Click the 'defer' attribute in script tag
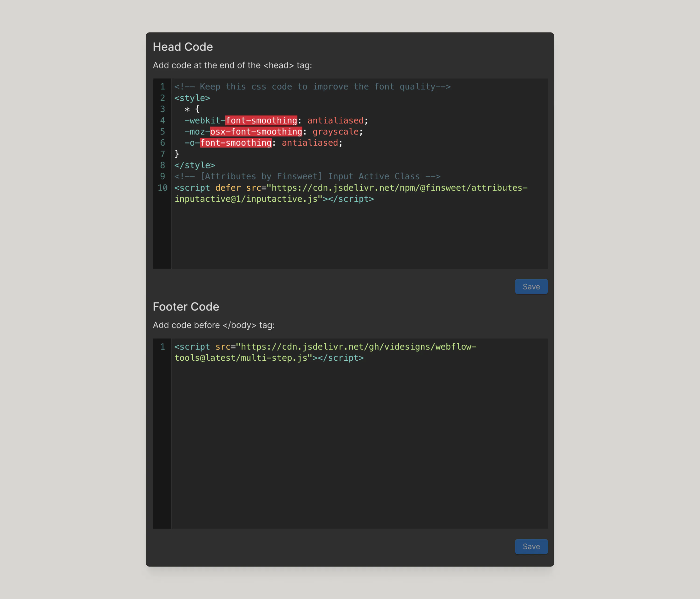 [x=228, y=188]
